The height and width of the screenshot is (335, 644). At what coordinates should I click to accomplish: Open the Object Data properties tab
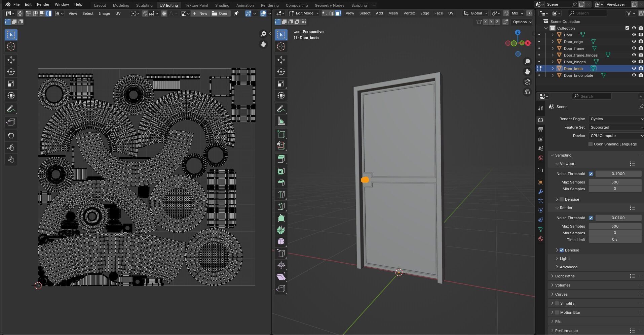click(541, 229)
